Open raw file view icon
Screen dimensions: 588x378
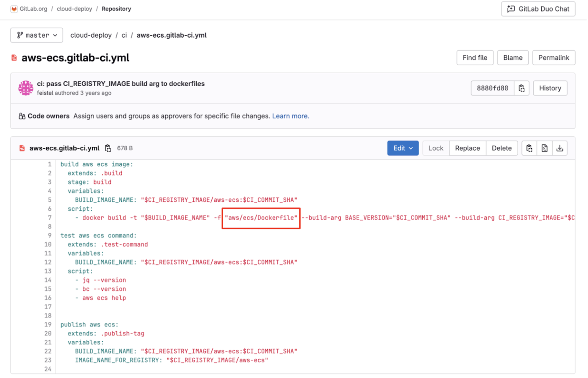tap(545, 148)
